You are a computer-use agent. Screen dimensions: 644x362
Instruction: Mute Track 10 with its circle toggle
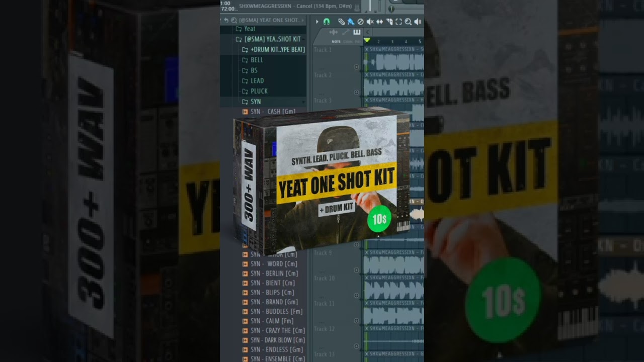pyautogui.click(x=356, y=295)
